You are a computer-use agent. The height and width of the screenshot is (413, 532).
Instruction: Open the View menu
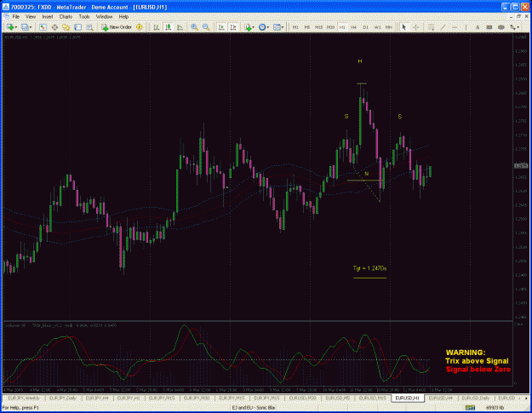click(x=30, y=16)
